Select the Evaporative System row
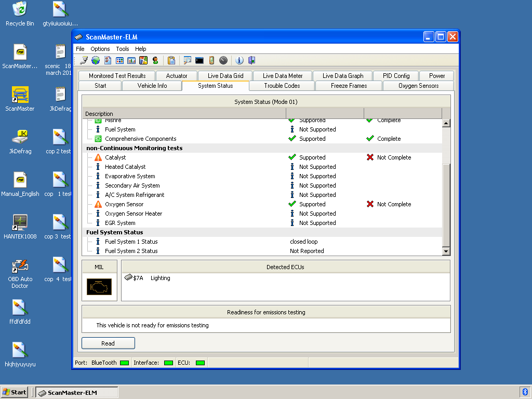The image size is (532, 399). [x=262, y=176]
